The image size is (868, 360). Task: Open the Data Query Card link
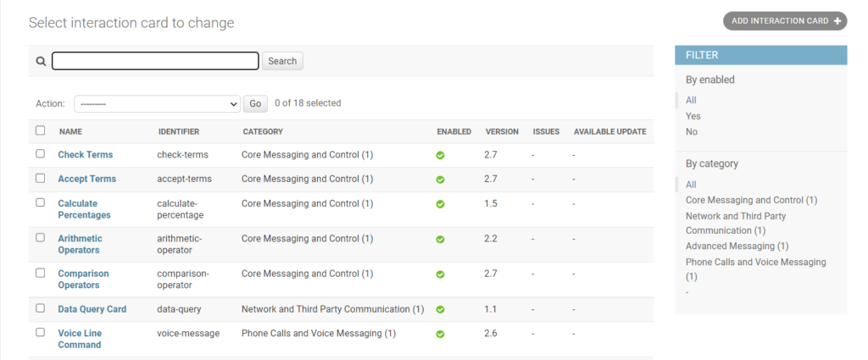click(x=92, y=309)
